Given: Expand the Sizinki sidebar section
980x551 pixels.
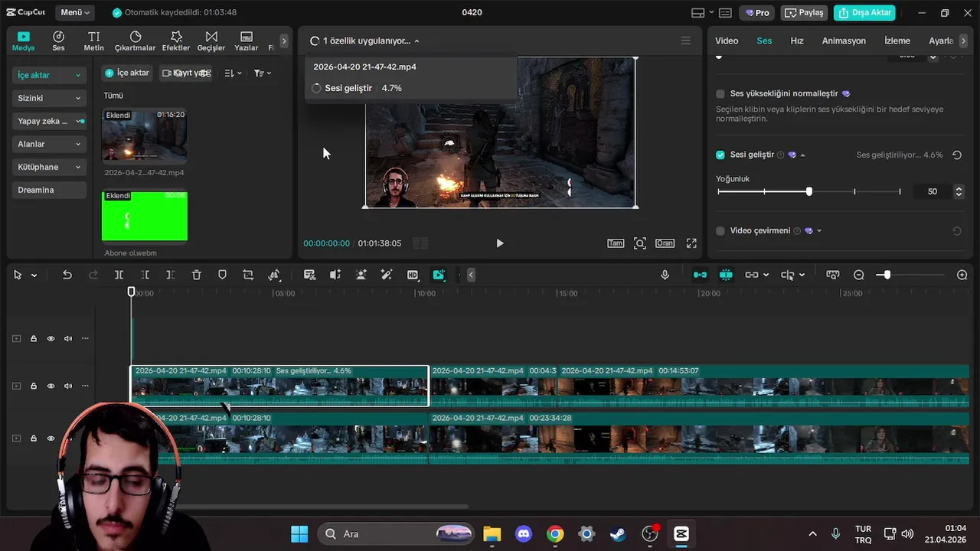Looking at the screenshot, I should pos(48,98).
